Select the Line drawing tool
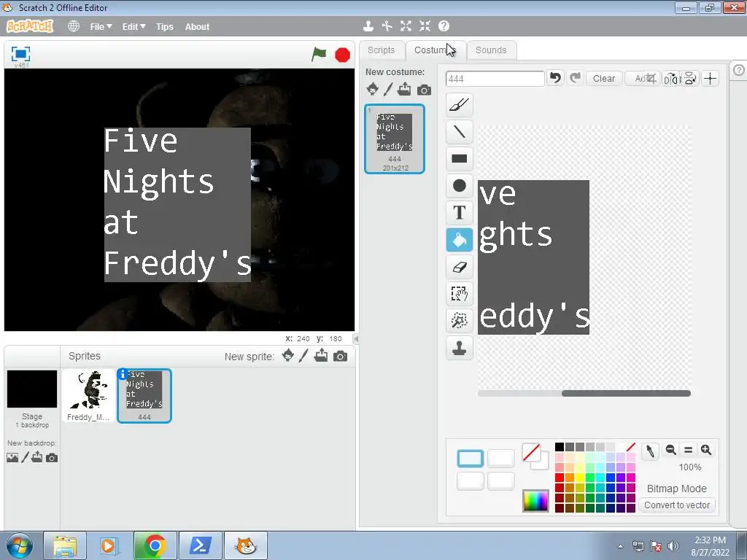The height and width of the screenshot is (560, 747). (x=460, y=131)
